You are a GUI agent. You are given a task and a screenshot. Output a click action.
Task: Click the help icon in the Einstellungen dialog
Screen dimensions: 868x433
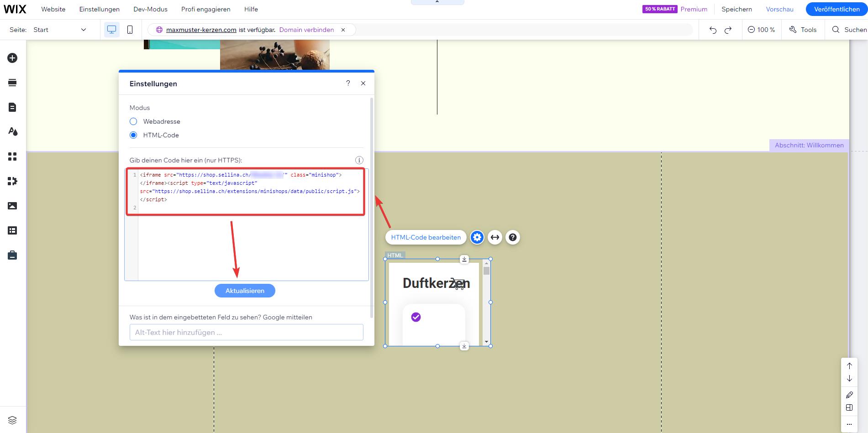[x=348, y=83]
